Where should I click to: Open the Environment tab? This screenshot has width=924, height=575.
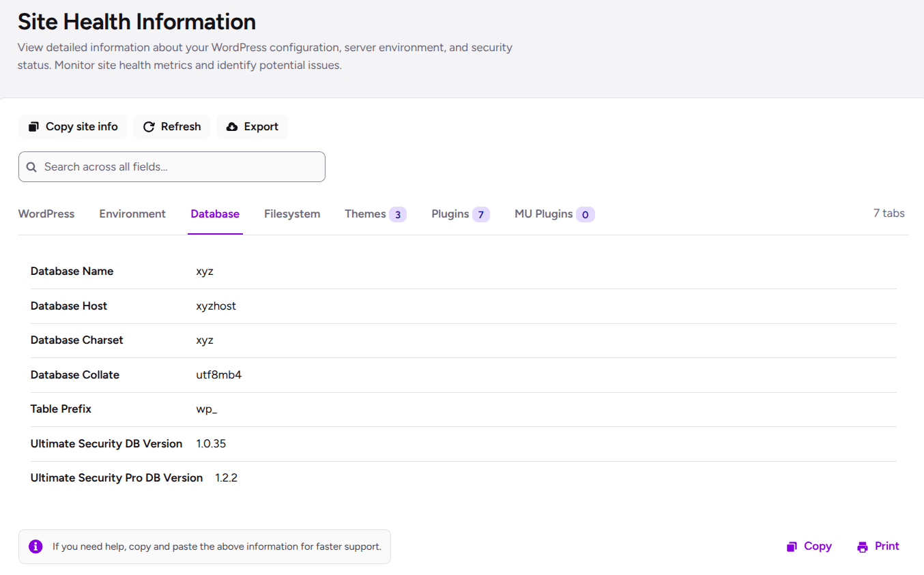click(132, 214)
